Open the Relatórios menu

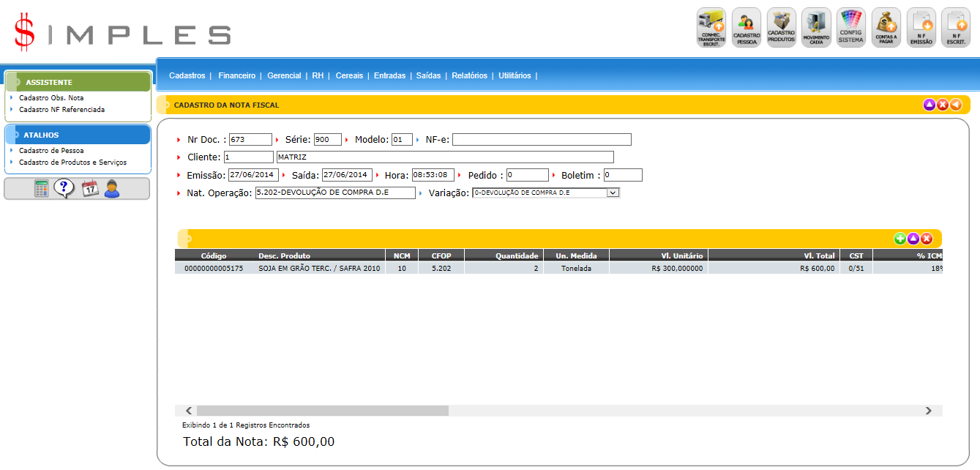pos(469,75)
